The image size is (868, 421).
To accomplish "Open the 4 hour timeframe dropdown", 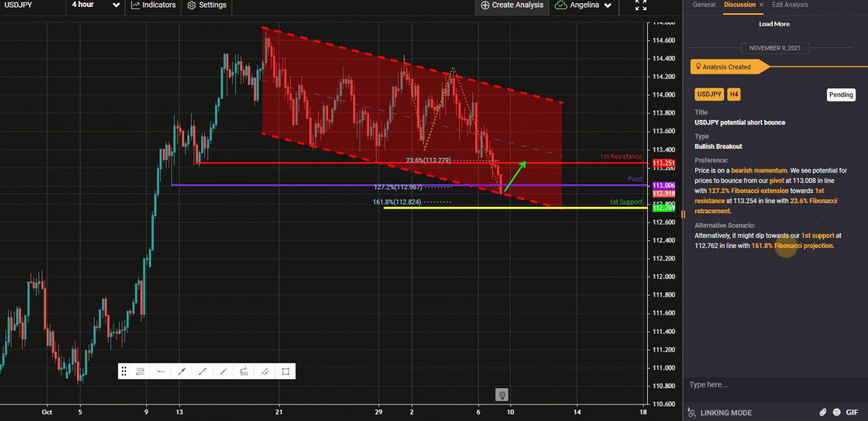I will (95, 5).
